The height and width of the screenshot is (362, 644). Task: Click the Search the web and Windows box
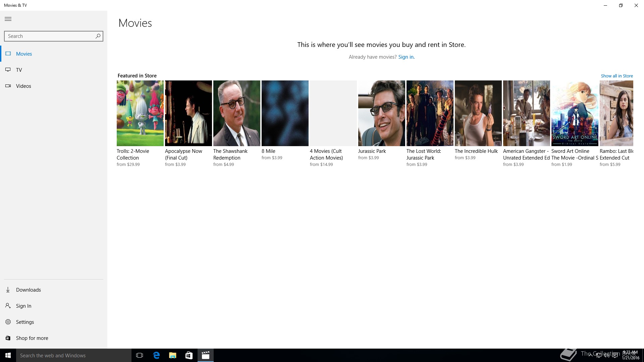(x=74, y=355)
